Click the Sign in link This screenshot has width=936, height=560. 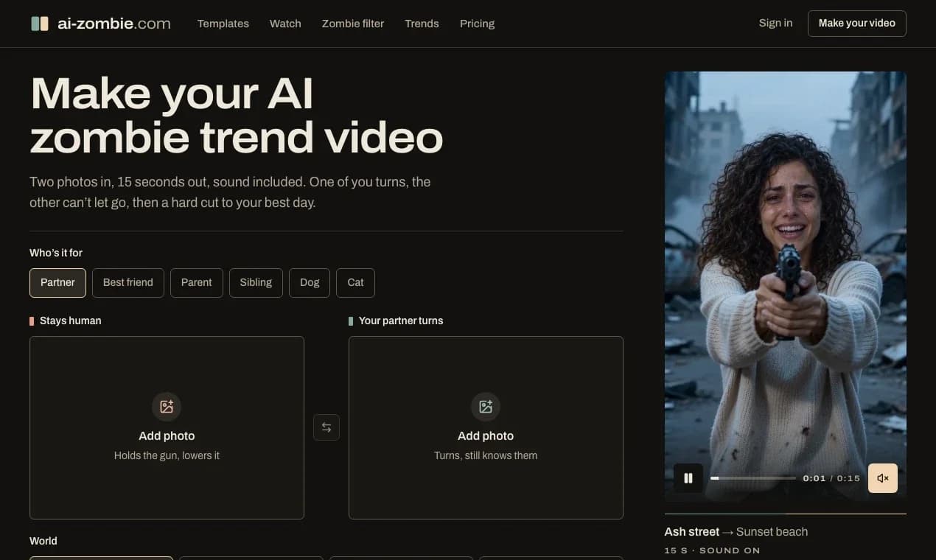pyautogui.click(x=776, y=23)
